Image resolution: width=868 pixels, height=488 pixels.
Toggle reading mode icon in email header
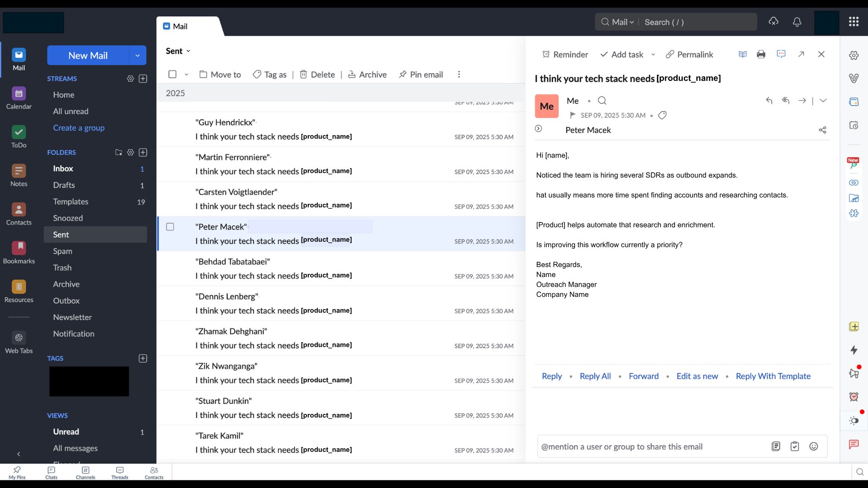tap(742, 54)
